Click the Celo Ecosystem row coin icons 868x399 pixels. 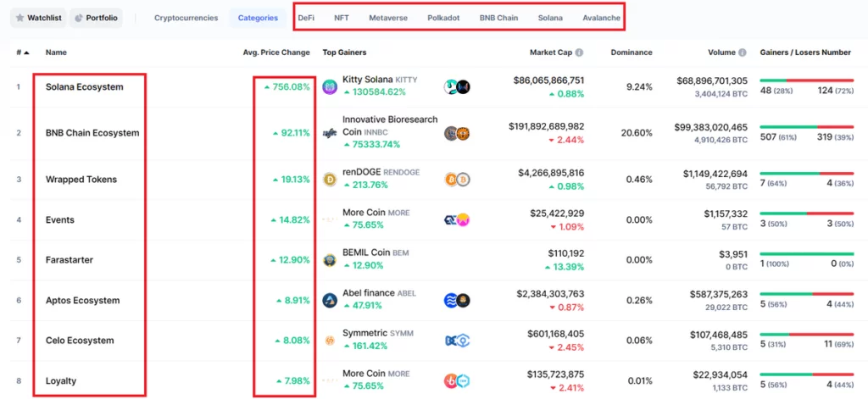457,341
